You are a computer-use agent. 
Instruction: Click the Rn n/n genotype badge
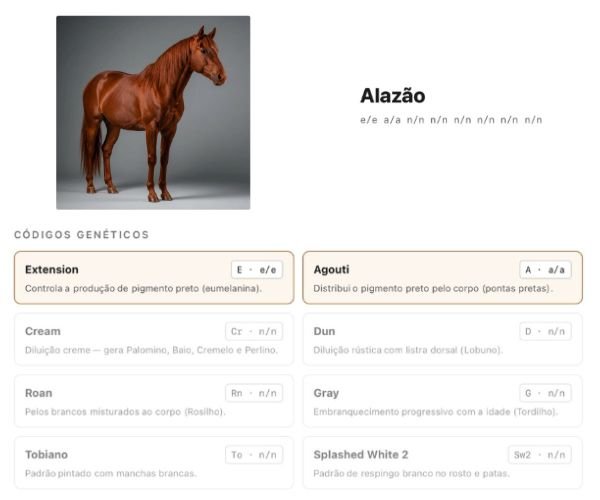[254, 393]
